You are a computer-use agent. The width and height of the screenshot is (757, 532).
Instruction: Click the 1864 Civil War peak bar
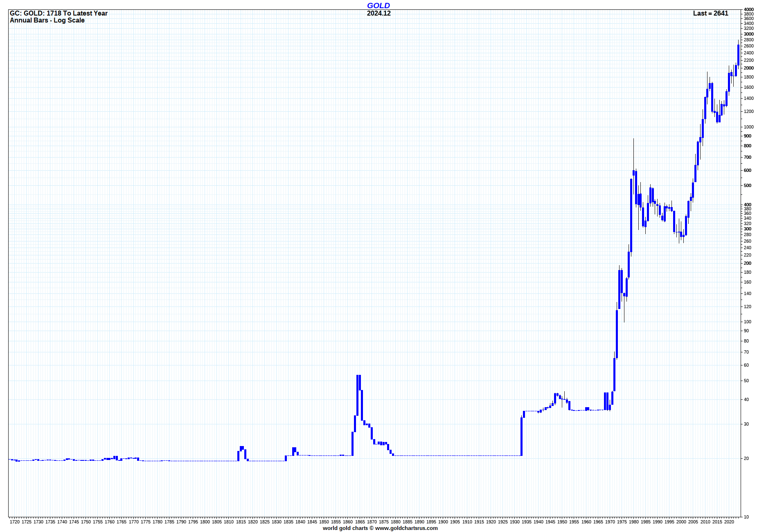tap(358, 395)
